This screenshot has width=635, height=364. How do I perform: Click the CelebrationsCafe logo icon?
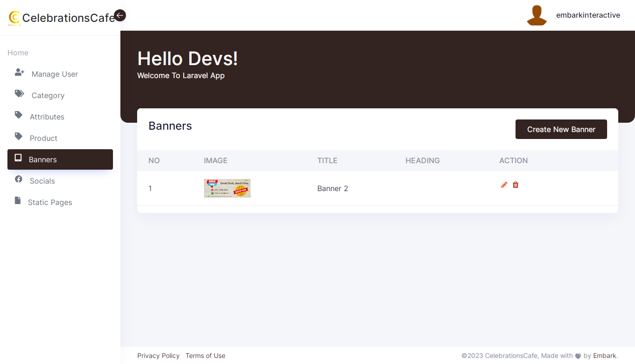14,18
